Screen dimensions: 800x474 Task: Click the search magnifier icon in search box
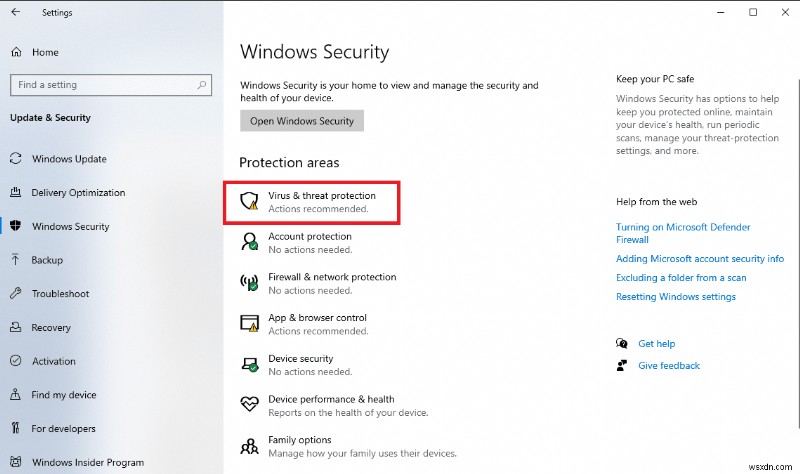coord(198,85)
